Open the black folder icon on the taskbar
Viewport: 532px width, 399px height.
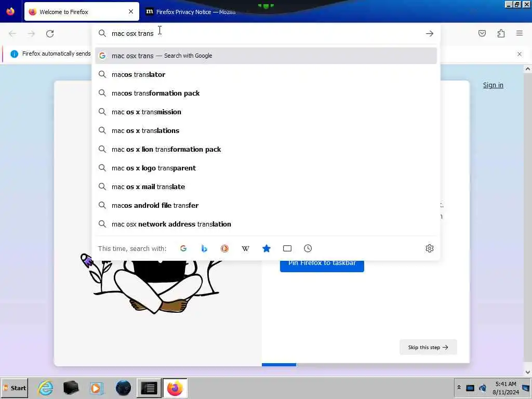point(71,388)
